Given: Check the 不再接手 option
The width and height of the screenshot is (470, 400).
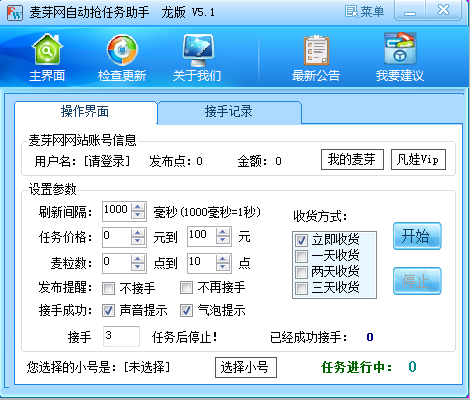Looking at the screenshot, I should coord(186,287).
